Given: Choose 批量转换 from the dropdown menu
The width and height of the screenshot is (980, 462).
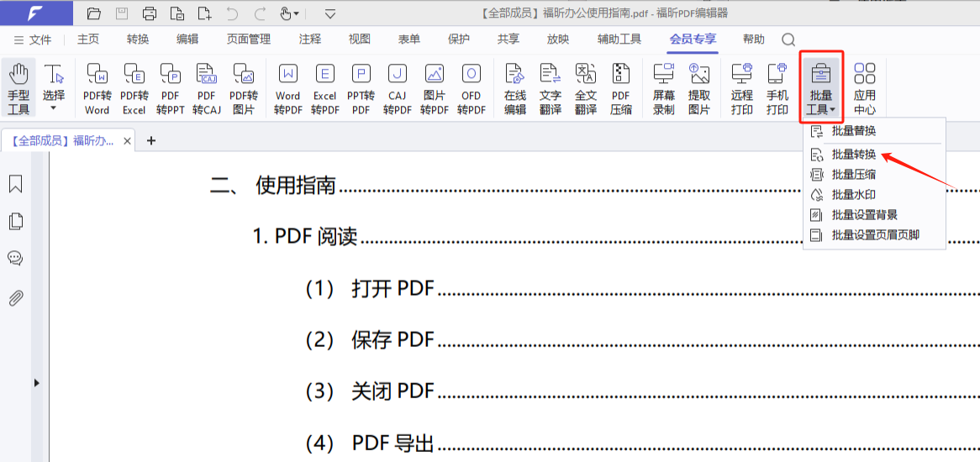Looking at the screenshot, I should pos(853,155).
